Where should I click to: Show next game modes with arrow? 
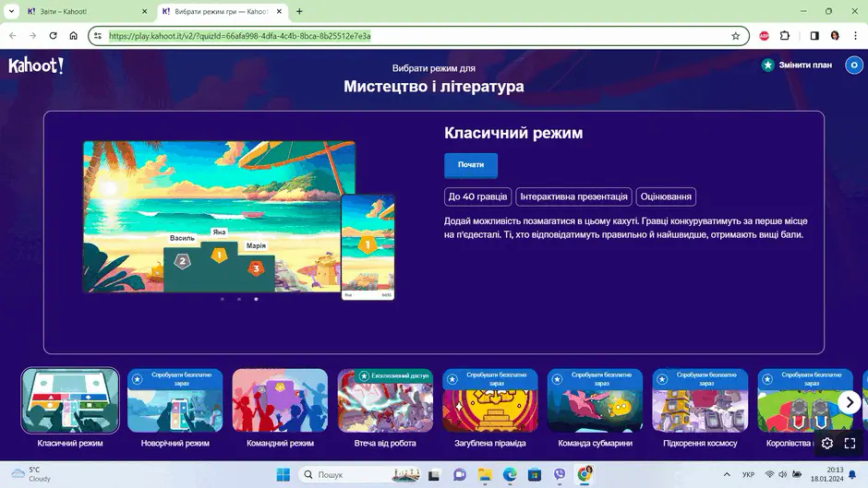pos(850,402)
